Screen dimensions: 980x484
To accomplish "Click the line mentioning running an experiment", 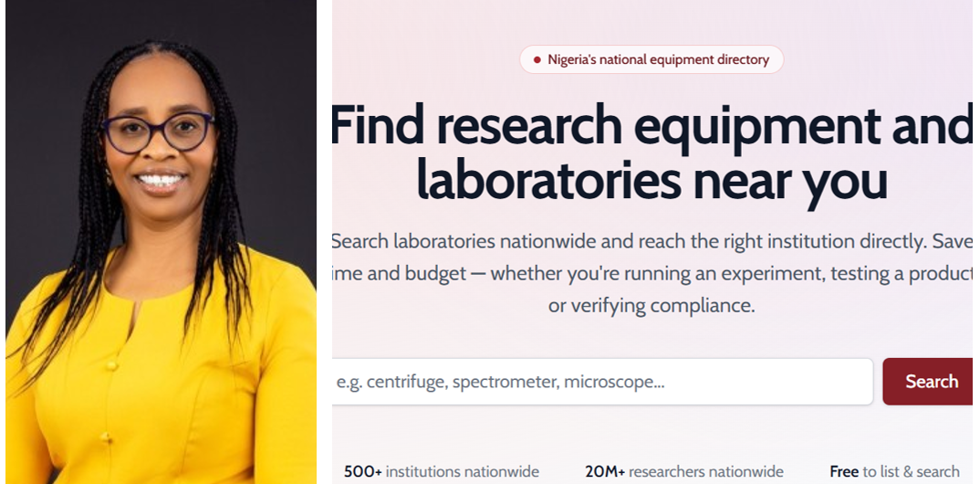I will point(652,274).
